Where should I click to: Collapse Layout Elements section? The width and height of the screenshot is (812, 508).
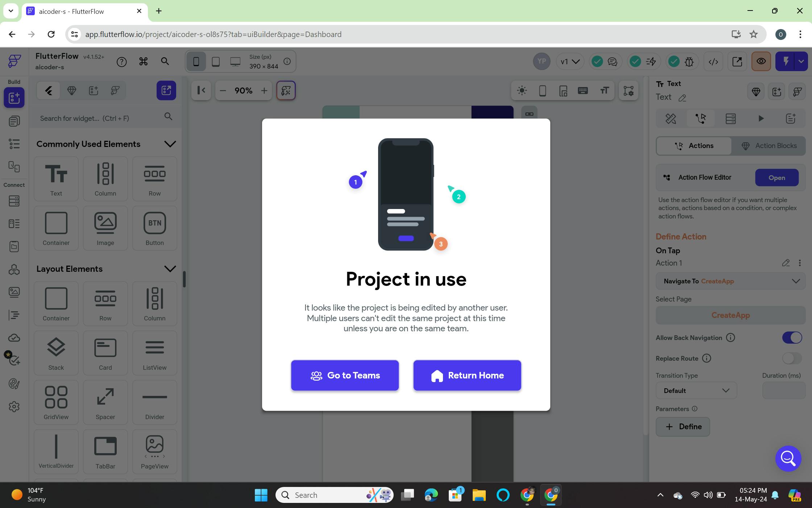click(x=170, y=269)
